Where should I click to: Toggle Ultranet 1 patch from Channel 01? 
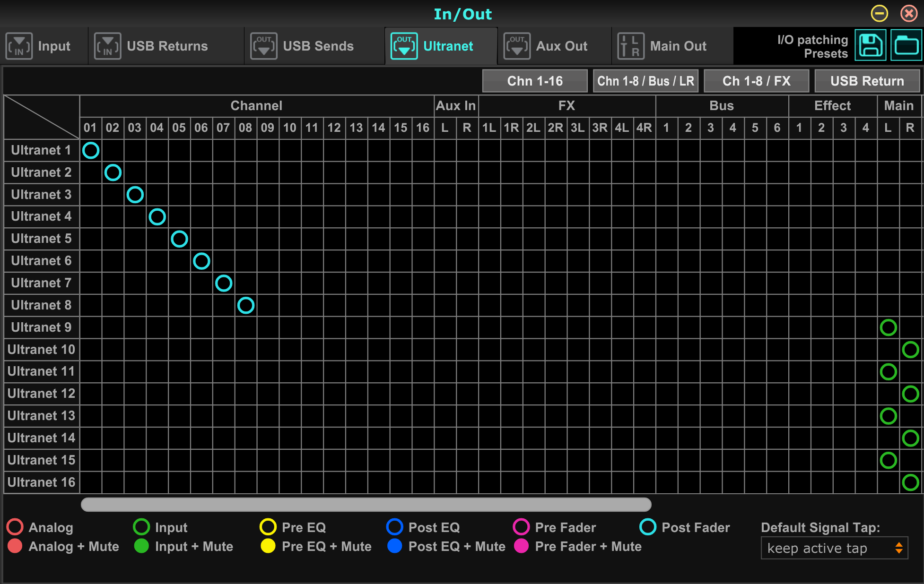(x=91, y=150)
